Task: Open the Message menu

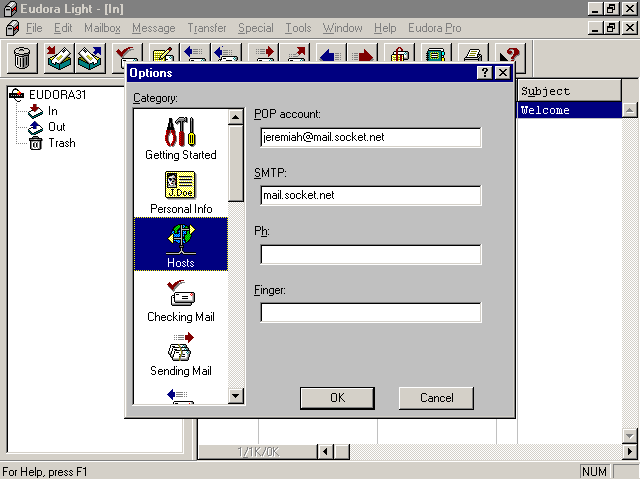Action: (153, 28)
